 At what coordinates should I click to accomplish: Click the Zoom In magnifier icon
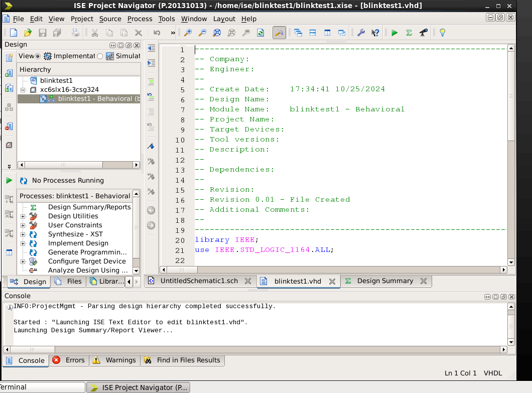pos(188,33)
